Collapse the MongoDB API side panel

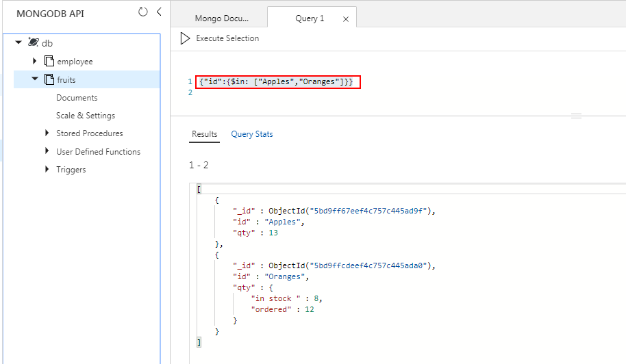pyautogui.click(x=159, y=12)
